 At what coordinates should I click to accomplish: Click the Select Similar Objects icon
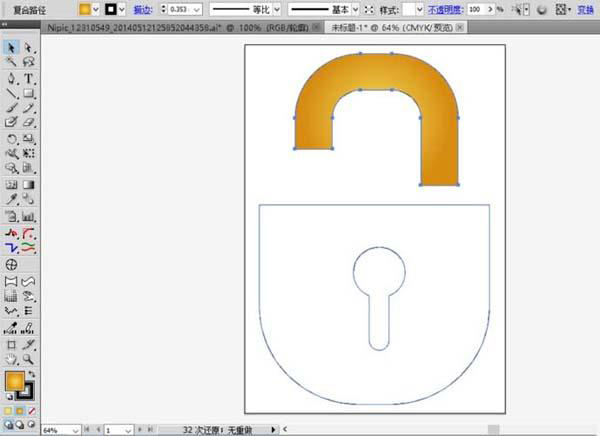coord(518,10)
